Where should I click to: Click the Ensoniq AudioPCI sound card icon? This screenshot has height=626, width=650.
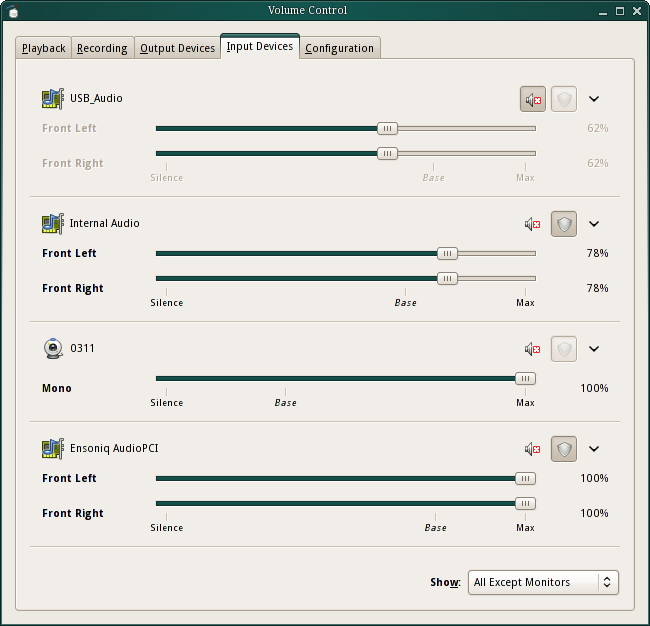pos(52,449)
